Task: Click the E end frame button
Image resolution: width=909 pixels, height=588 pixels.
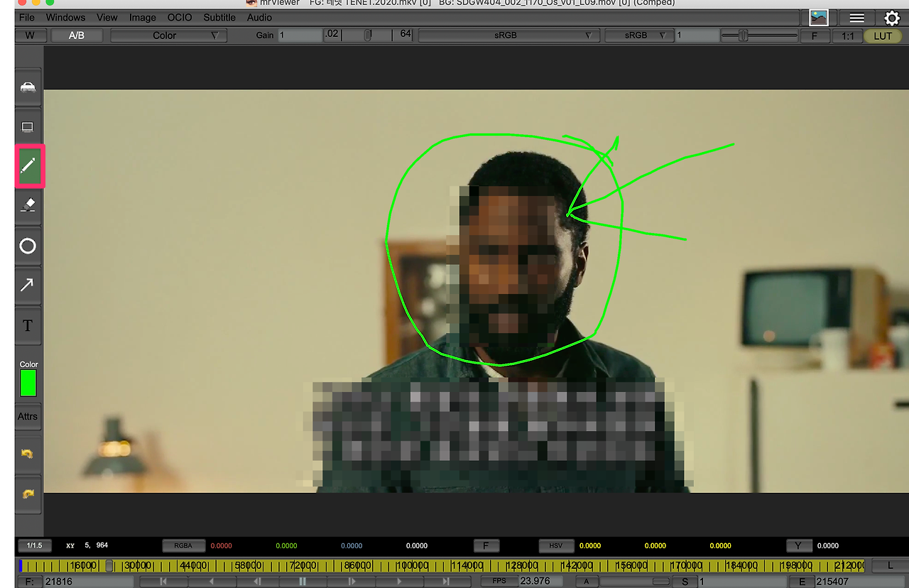Action: [x=802, y=582]
